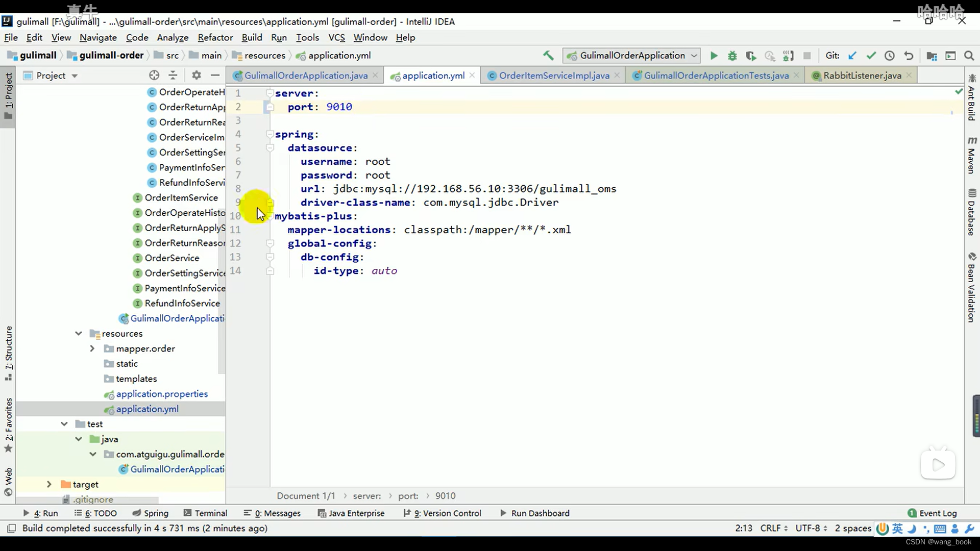This screenshot has width=980, height=551.
Task: Click the input method wrench icon in tray
Action: 970,529
